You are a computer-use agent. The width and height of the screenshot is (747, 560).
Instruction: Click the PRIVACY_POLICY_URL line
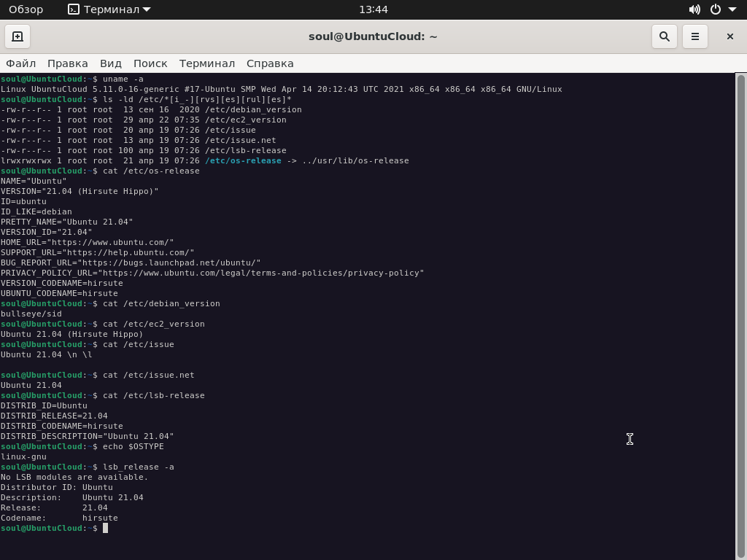point(212,273)
